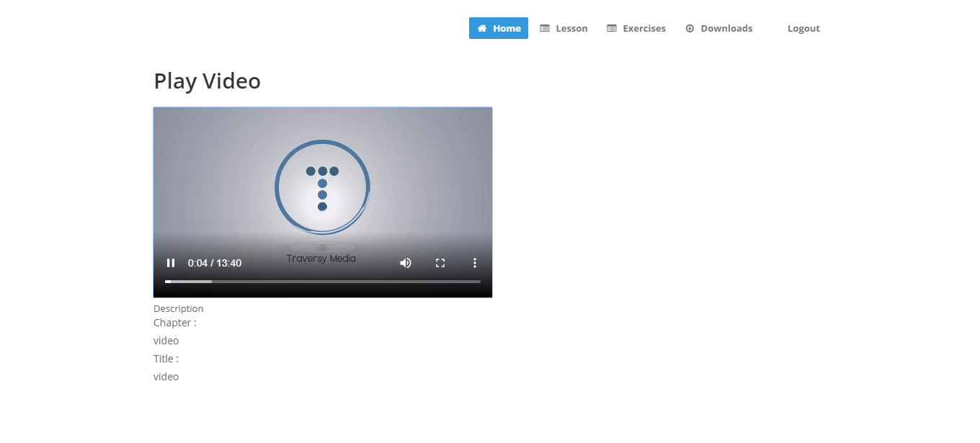
Task: Click the "Title :" label
Action: [166, 359]
